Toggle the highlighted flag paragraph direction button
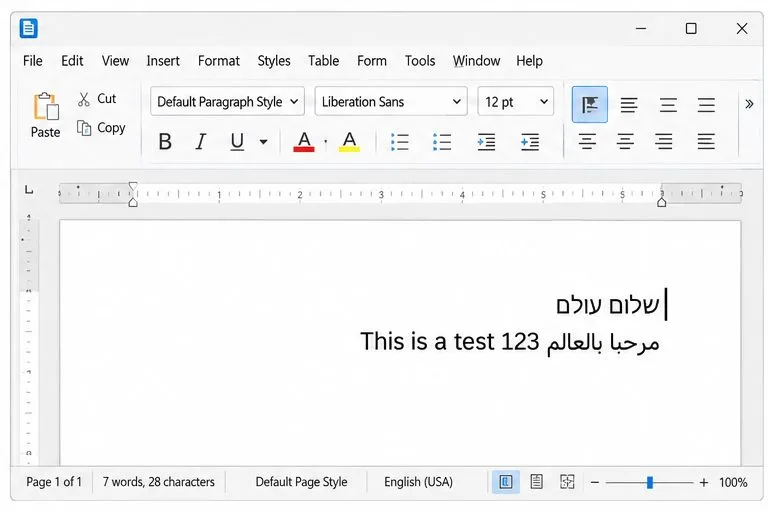Screen dimensions: 768x512 click(590, 104)
